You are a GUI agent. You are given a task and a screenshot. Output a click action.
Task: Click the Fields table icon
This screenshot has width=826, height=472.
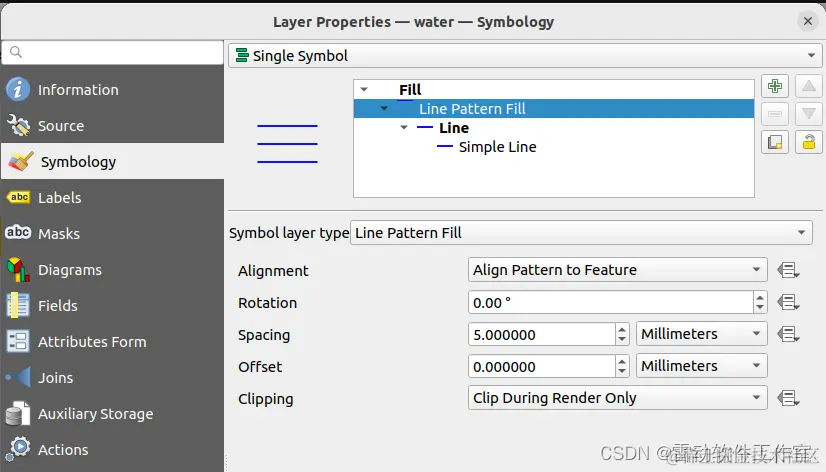click(x=18, y=306)
